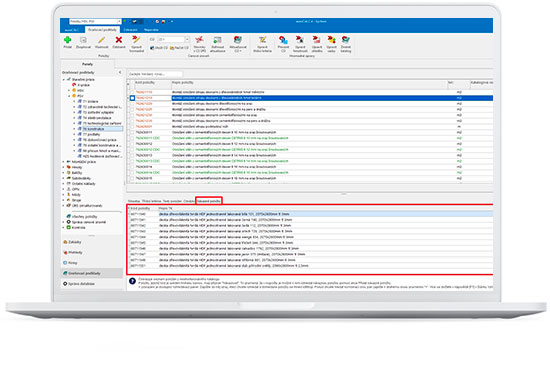
Task: Click the Přehledy icon in the navigation pane
Action: coord(65,252)
